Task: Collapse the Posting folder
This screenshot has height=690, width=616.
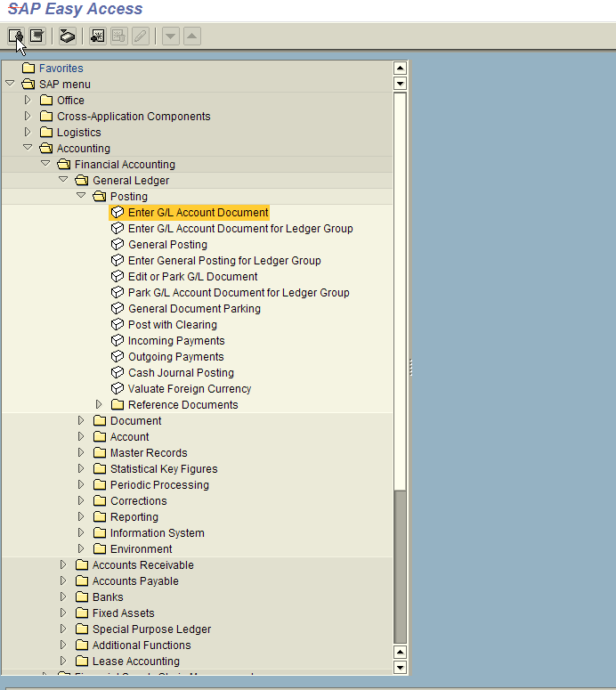Action: (x=81, y=195)
